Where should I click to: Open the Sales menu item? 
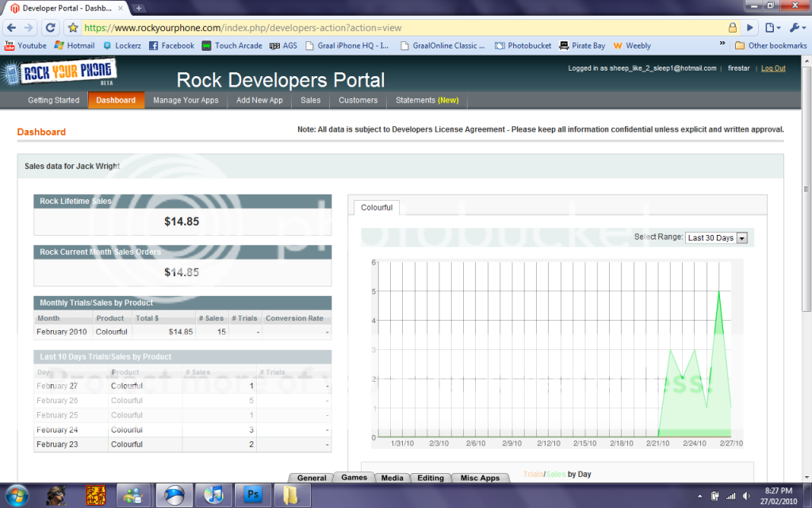coord(310,100)
